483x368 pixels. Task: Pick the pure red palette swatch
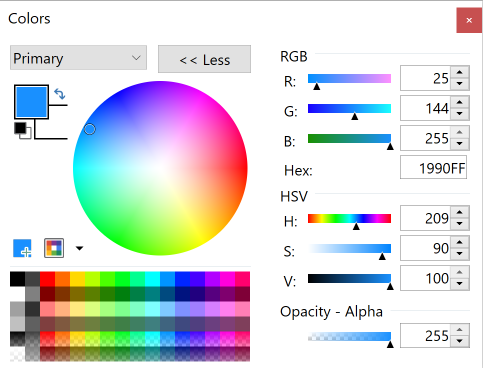point(47,279)
